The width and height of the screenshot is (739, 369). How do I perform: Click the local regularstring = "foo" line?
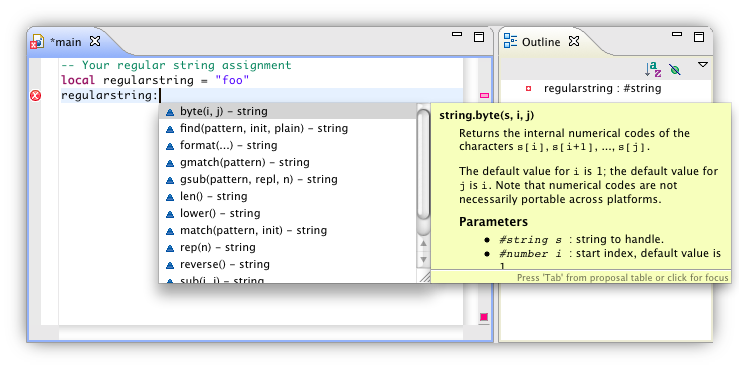point(155,81)
